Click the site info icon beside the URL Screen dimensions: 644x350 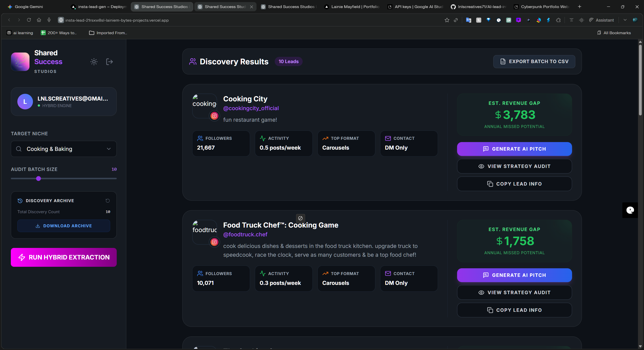click(x=61, y=20)
